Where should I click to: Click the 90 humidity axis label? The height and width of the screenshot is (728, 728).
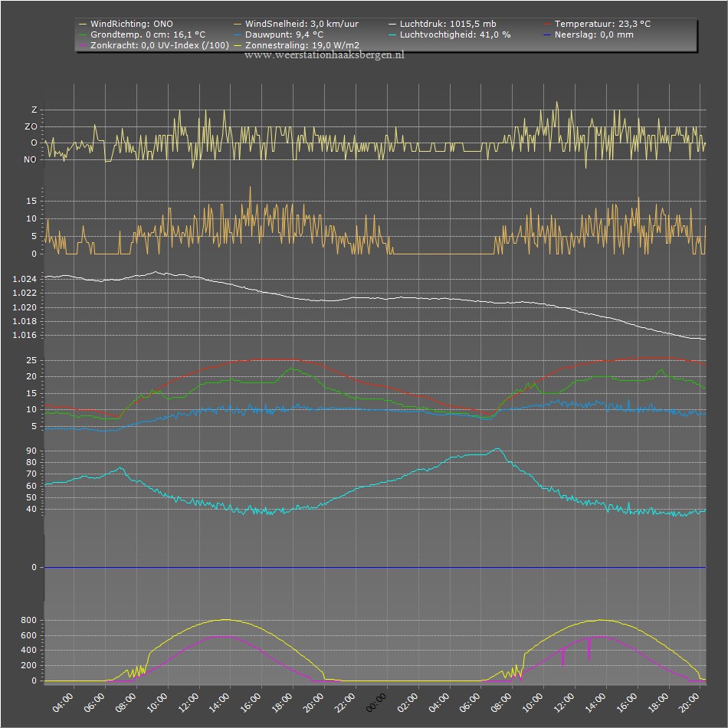pyautogui.click(x=31, y=451)
